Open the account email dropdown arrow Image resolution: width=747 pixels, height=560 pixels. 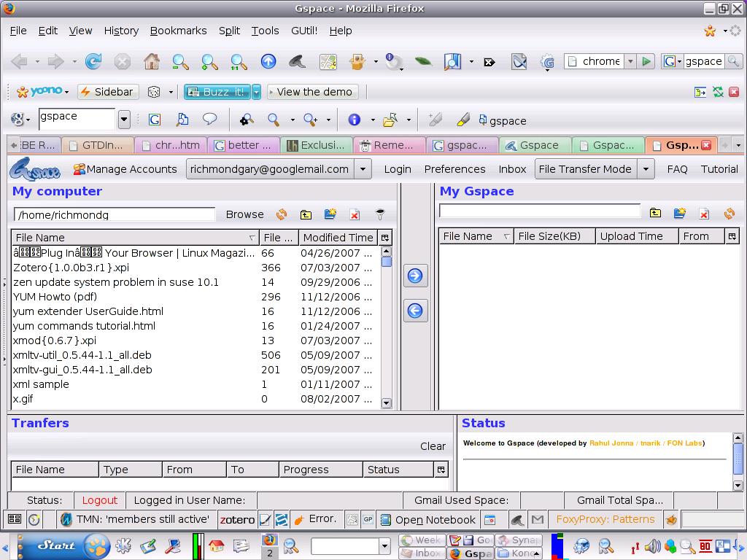(363, 169)
